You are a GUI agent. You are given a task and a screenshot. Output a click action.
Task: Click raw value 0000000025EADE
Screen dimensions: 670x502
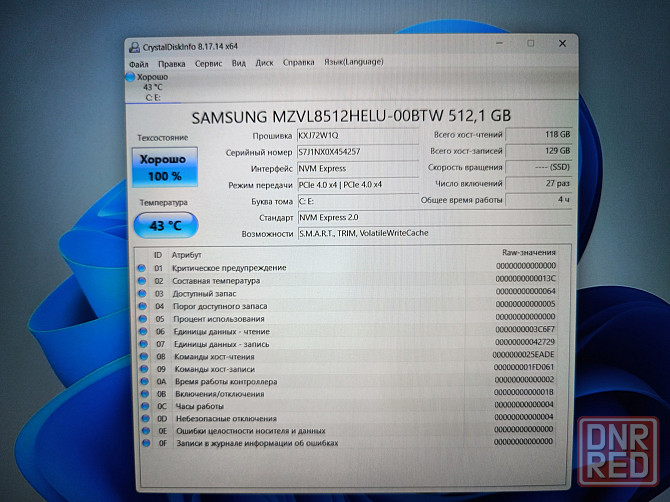pos(523,355)
